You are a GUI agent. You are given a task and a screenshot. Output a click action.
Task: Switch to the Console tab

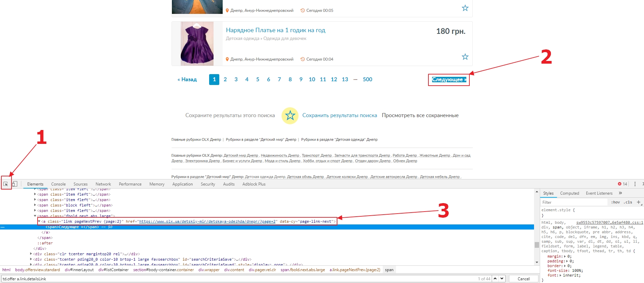tap(59, 184)
